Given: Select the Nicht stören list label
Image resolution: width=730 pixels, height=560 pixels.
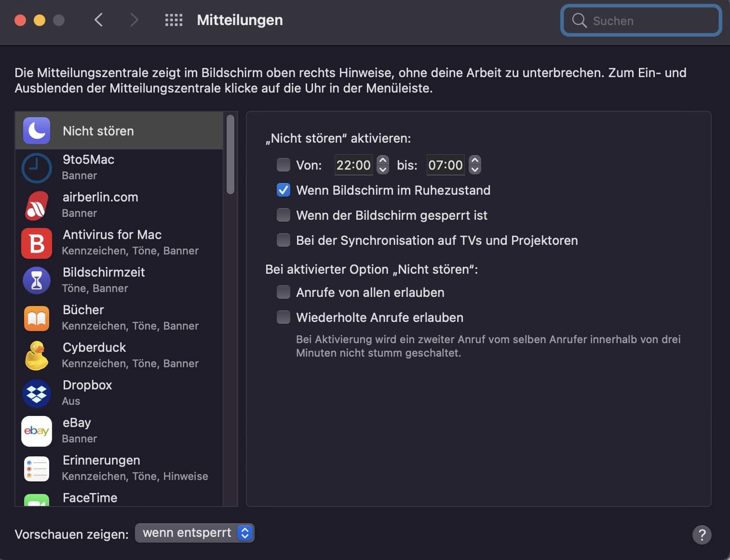Looking at the screenshot, I should click(98, 131).
